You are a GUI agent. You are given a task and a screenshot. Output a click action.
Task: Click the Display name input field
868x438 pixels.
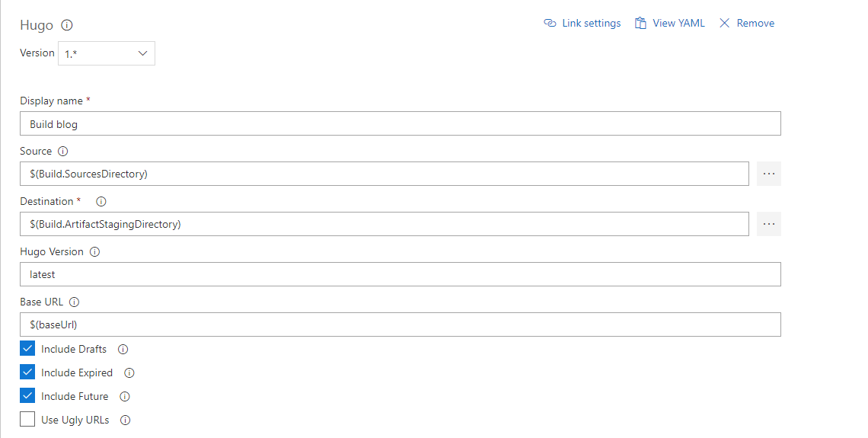[400, 124]
